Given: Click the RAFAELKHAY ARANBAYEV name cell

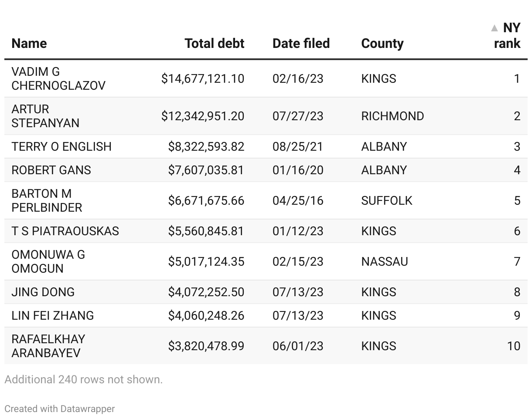Looking at the screenshot, I should point(48,346).
